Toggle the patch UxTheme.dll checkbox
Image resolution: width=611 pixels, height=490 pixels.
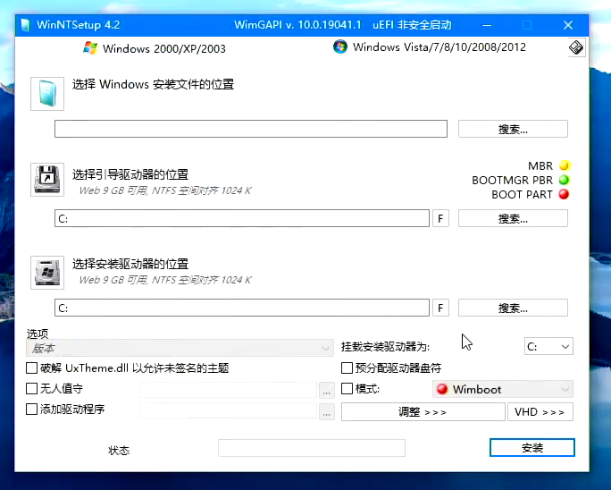point(32,368)
